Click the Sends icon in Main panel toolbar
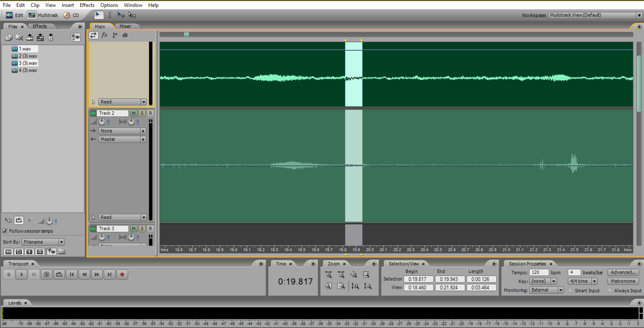 [115, 35]
